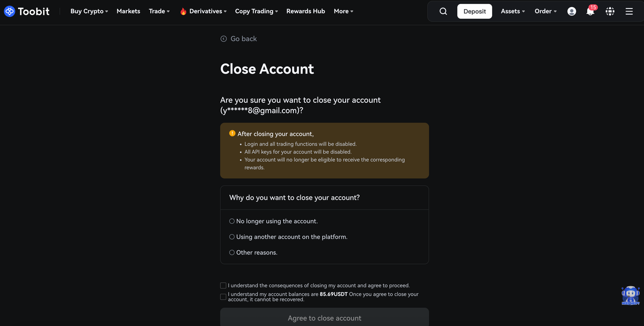This screenshot has width=644, height=326.
Task: Check the understand consequences agreement box
Action: (x=223, y=286)
